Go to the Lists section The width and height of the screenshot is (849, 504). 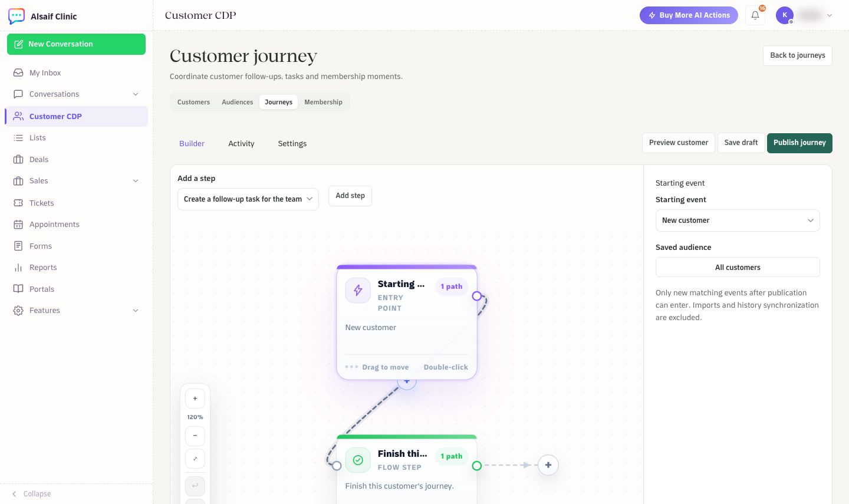coord(76,137)
